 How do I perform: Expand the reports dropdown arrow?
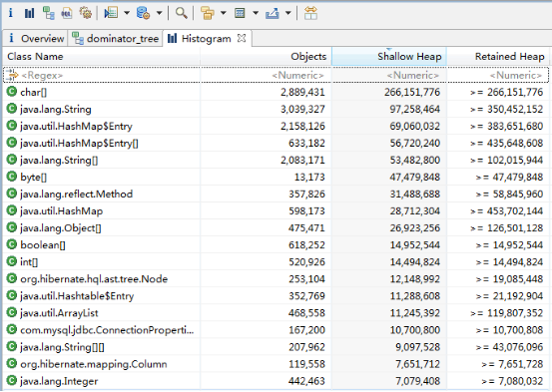coord(127,13)
